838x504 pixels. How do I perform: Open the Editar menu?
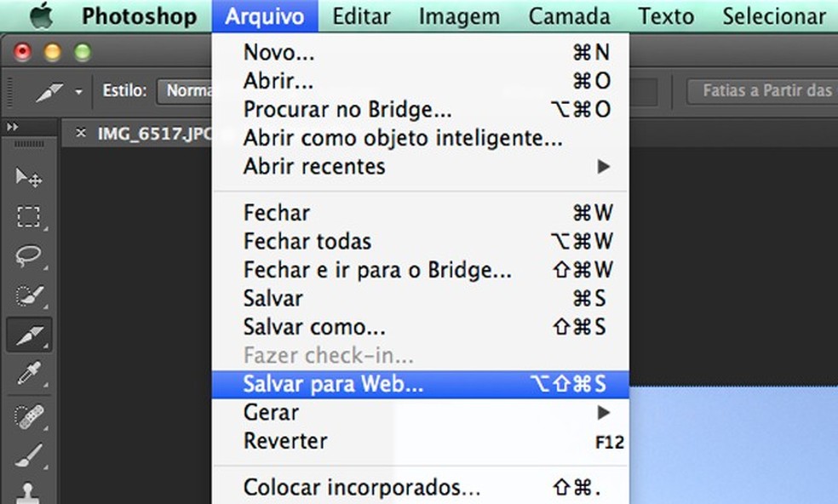(x=360, y=14)
